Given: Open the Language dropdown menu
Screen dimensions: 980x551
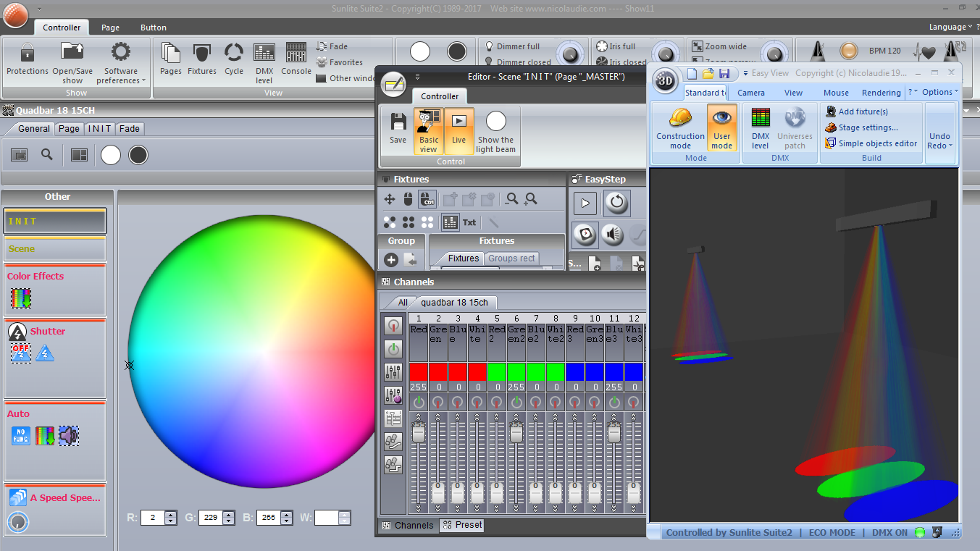Looking at the screenshot, I should click(x=951, y=27).
